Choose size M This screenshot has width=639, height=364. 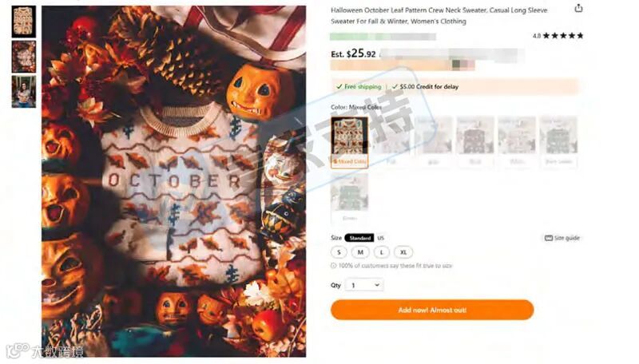coord(360,252)
